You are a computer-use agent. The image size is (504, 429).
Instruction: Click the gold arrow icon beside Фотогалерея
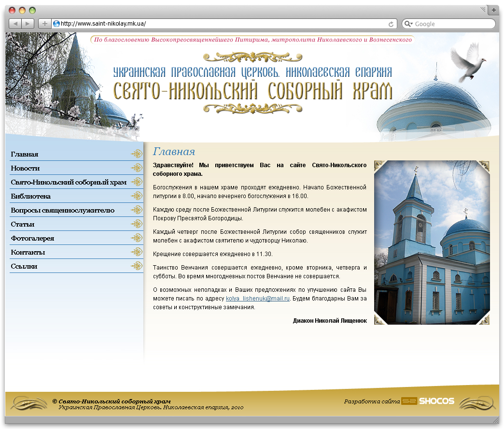138,238
